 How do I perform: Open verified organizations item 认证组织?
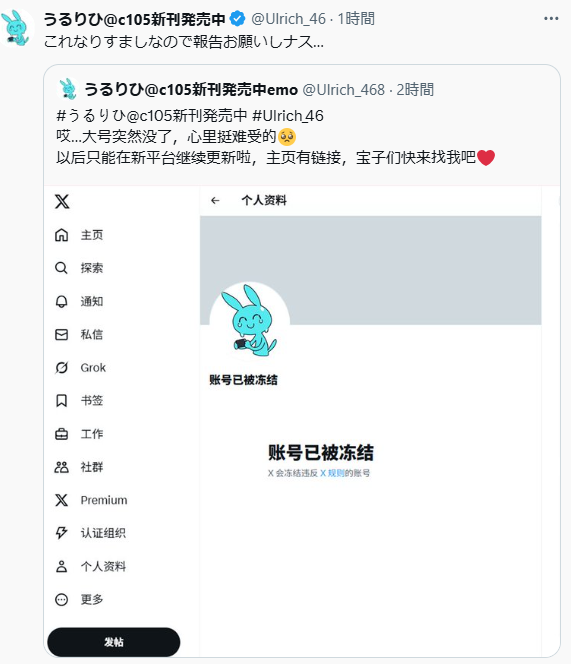pyautogui.click(x=91, y=533)
